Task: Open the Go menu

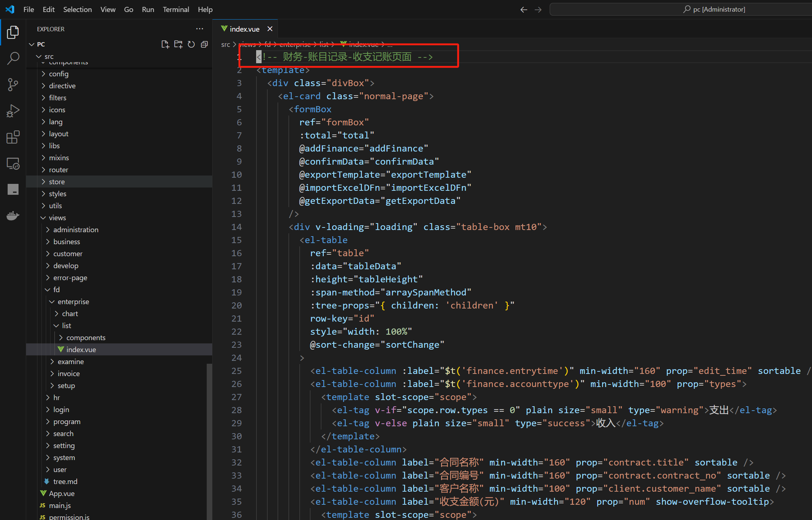Action: tap(129, 9)
